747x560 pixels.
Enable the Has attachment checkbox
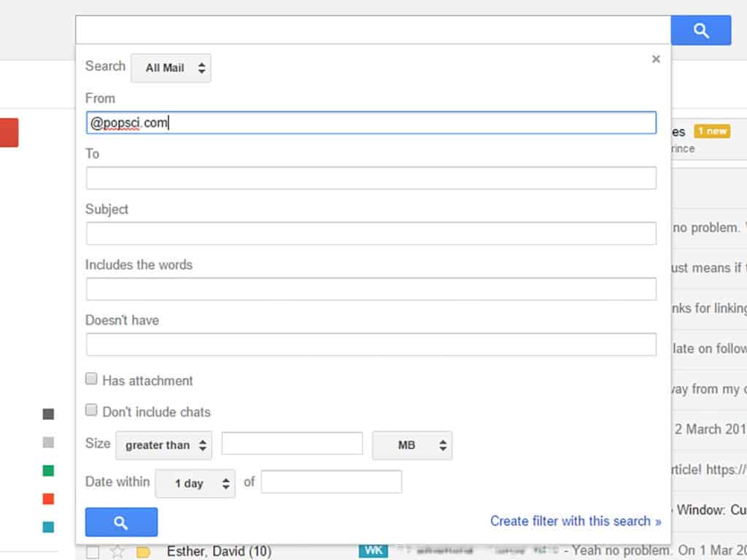tap(91, 378)
